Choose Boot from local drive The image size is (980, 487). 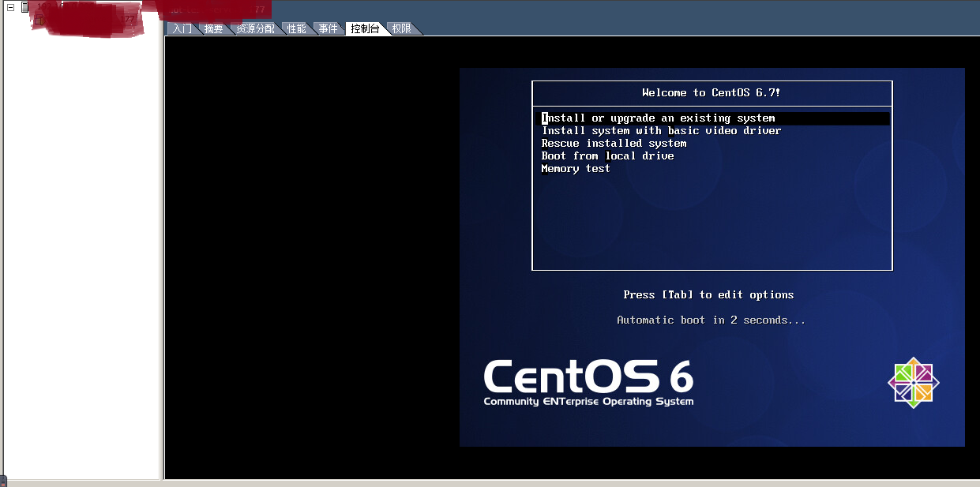click(x=607, y=156)
